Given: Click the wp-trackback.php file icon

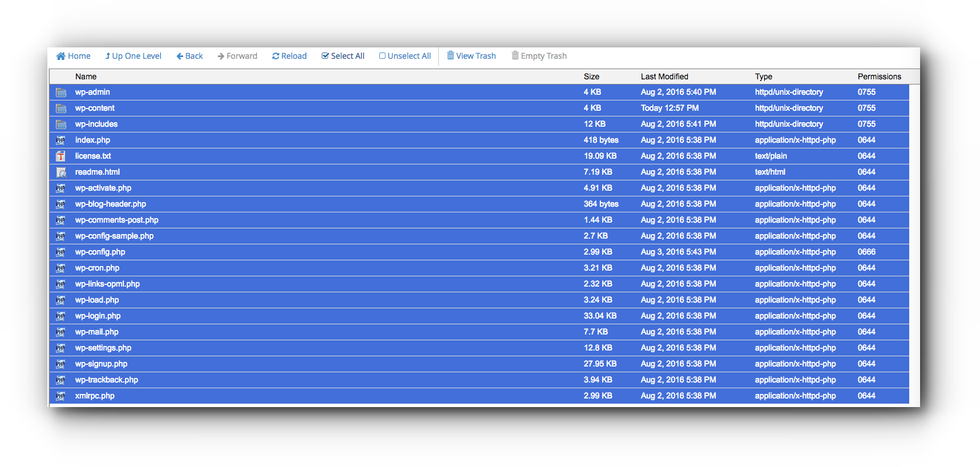Looking at the screenshot, I should coord(61,380).
